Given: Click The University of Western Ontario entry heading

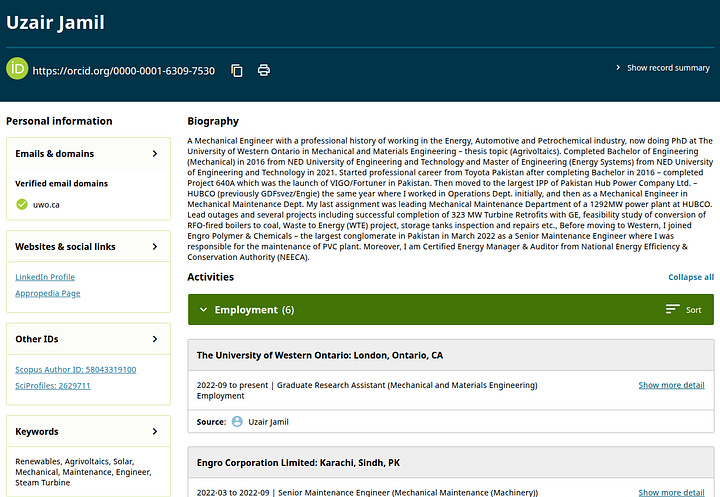Looking at the screenshot, I should click(x=320, y=355).
